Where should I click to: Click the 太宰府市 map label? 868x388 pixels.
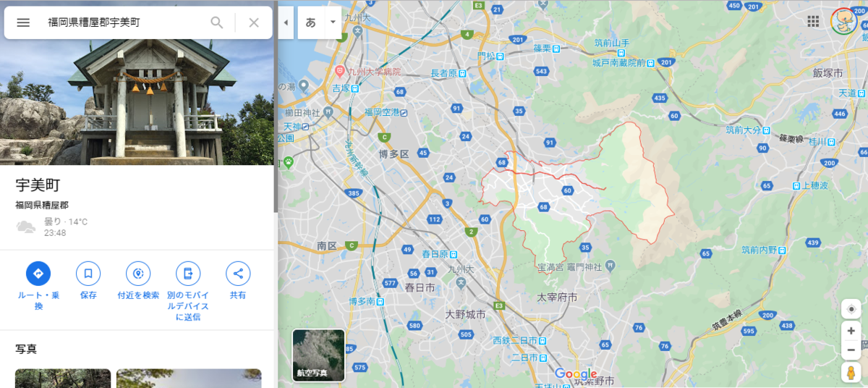point(557,298)
